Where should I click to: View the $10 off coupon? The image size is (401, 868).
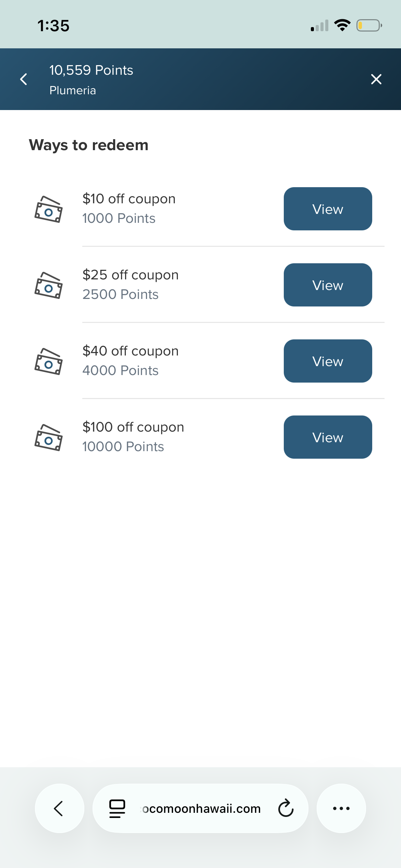pyautogui.click(x=328, y=209)
